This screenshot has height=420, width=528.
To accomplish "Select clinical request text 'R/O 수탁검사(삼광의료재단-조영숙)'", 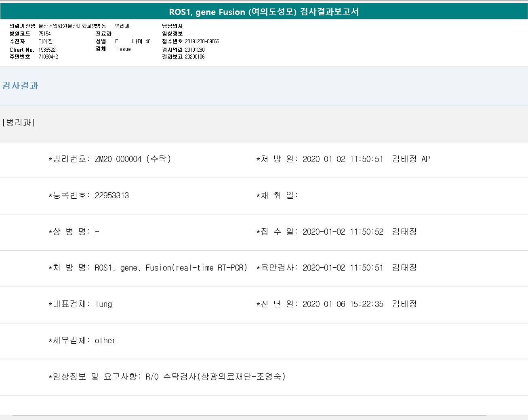I will [216, 376].
